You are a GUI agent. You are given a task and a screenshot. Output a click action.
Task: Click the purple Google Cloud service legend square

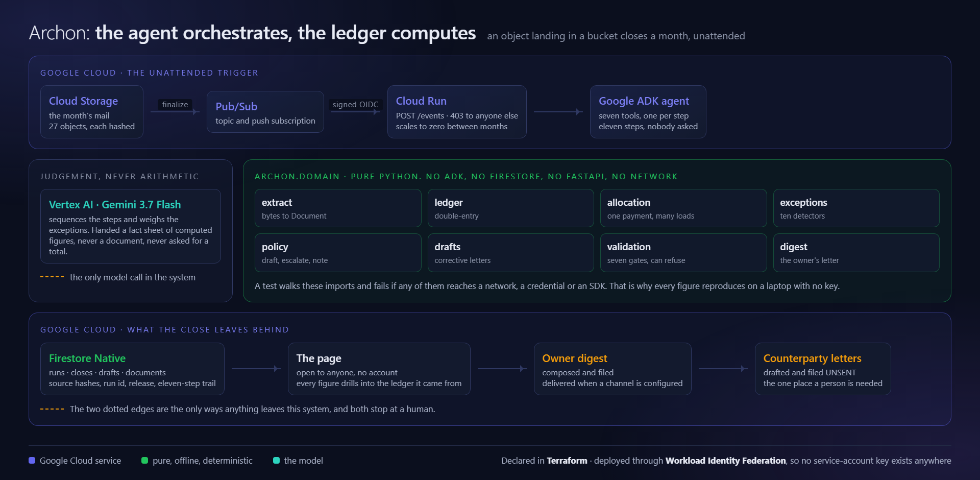tap(32, 461)
